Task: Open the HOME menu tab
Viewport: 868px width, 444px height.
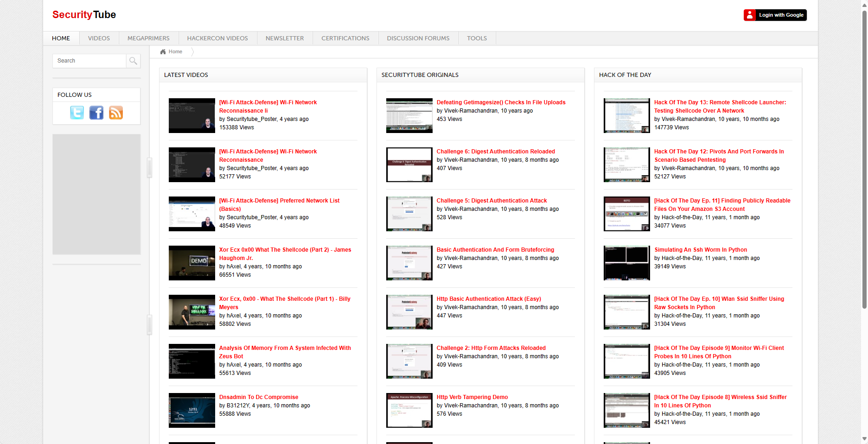Action: pyautogui.click(x=61, y=38)
